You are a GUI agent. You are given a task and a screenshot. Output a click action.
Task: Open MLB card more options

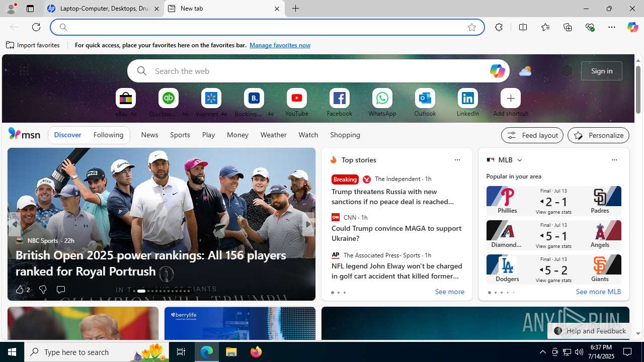click(614, 160)
